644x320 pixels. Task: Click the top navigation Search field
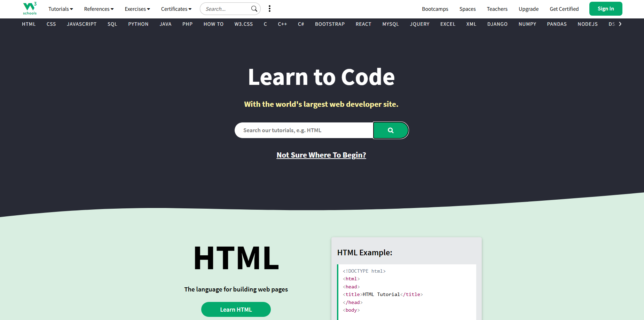(x=226, y=9)
